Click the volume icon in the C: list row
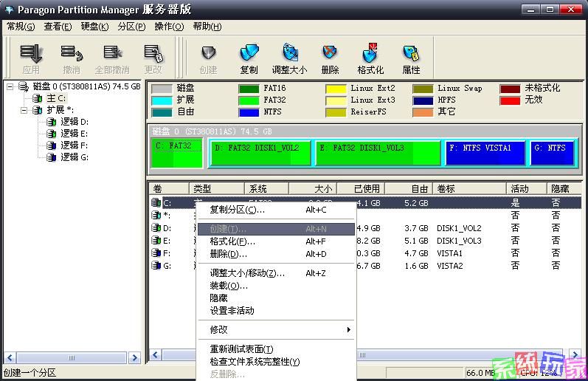 [x=156, y=203]
